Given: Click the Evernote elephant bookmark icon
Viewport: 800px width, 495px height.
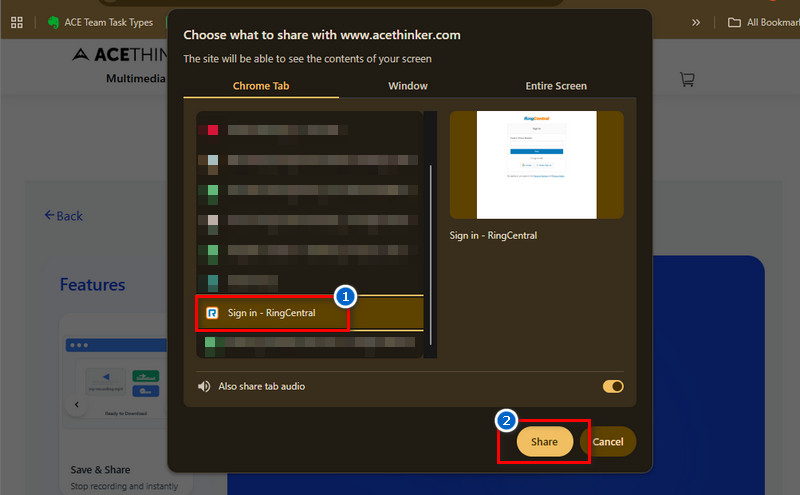Looking at the screenshot, I should point(53,22).
